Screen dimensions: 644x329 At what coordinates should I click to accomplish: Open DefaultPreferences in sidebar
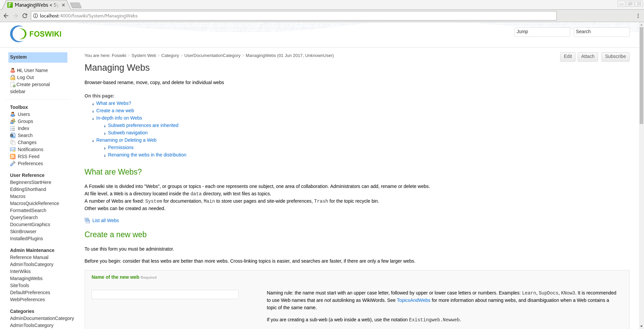click(x=30, y=292)
